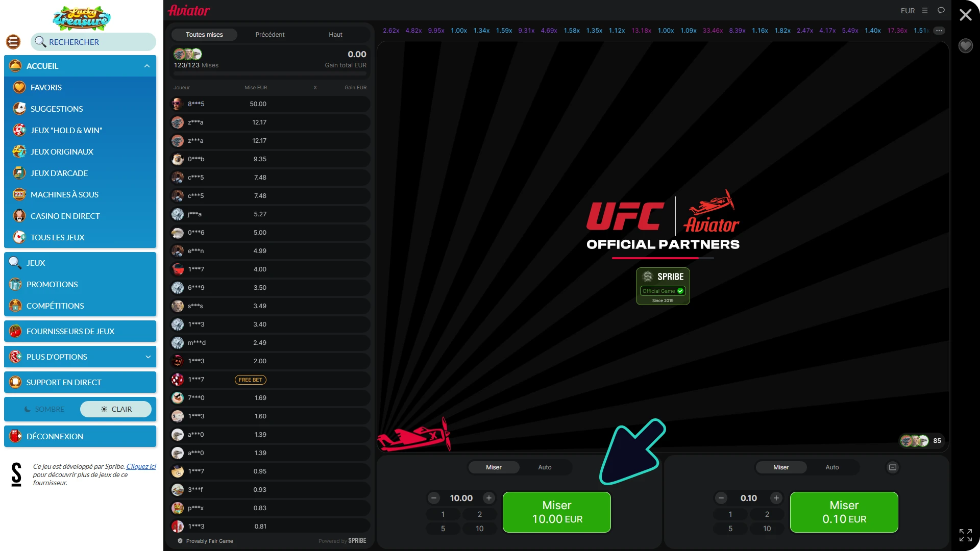This screenshot has height=551, width=980.
Task: Click the Favoris heart icon
Action: point(19,87)
